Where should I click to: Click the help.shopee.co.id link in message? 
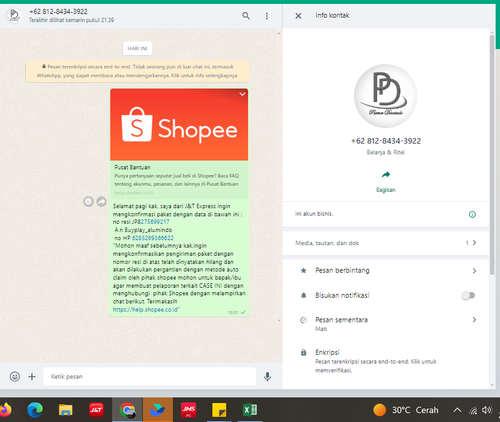click(x=145, y=310)
